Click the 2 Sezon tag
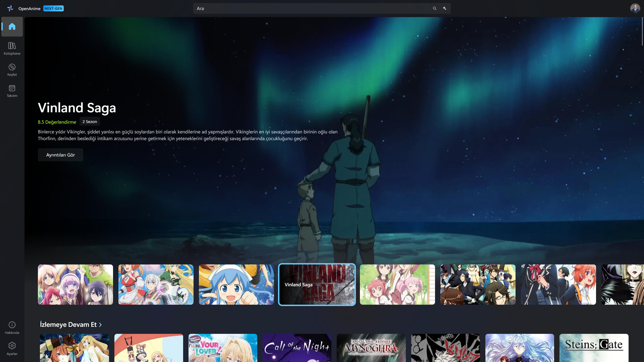This screenshot has height=362, width=644. [x=90, y=122]
